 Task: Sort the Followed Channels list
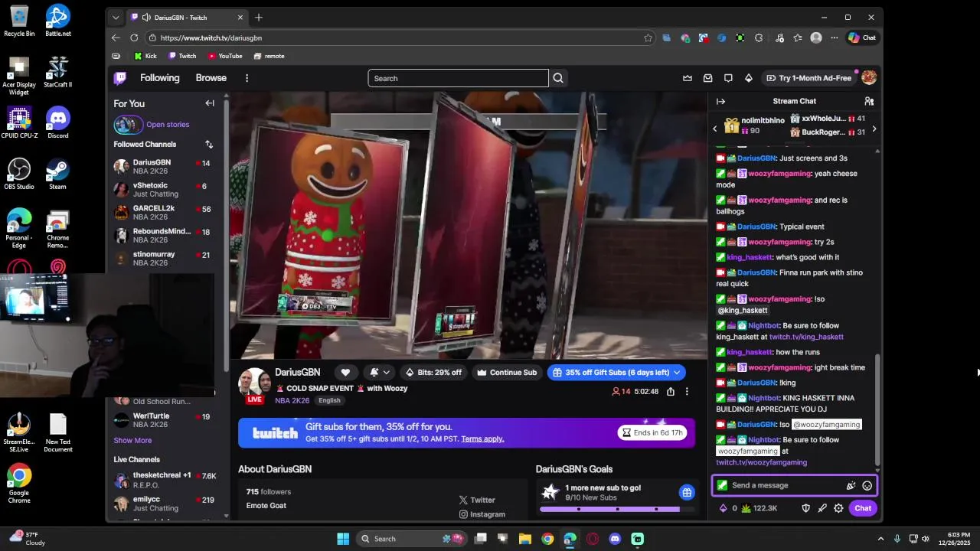(x=209, y=144)
